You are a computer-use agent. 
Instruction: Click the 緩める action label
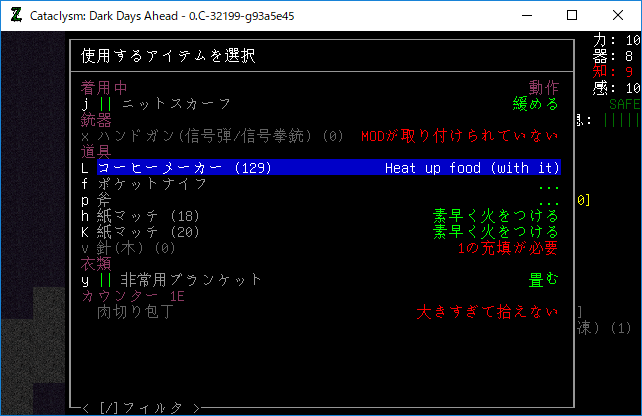(535, 104)
